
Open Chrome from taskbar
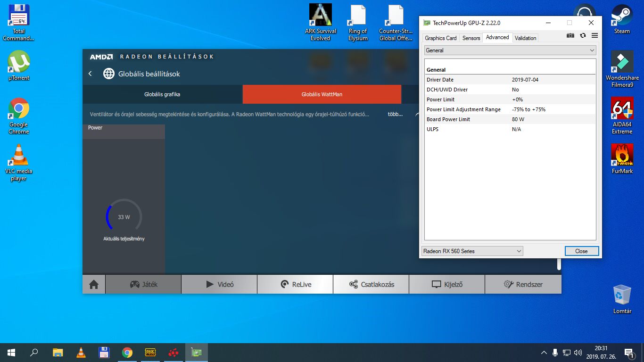pyautogui.click(x=127, y=352)
